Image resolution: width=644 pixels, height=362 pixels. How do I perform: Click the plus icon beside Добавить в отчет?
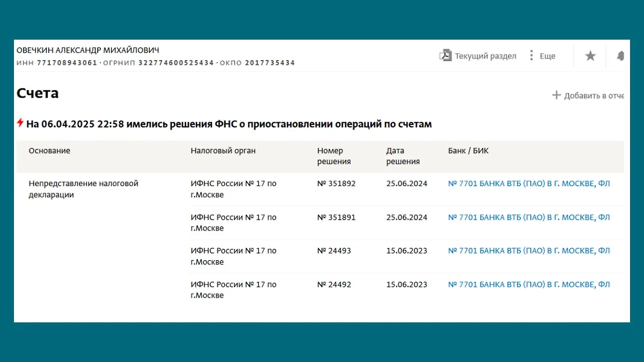557,95
